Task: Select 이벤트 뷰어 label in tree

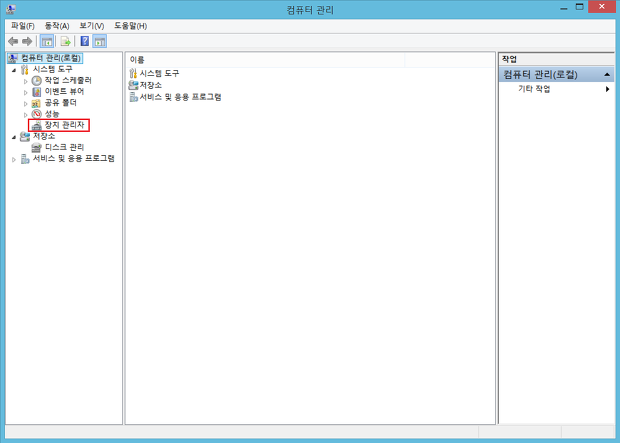Action: tap(64, 91)
